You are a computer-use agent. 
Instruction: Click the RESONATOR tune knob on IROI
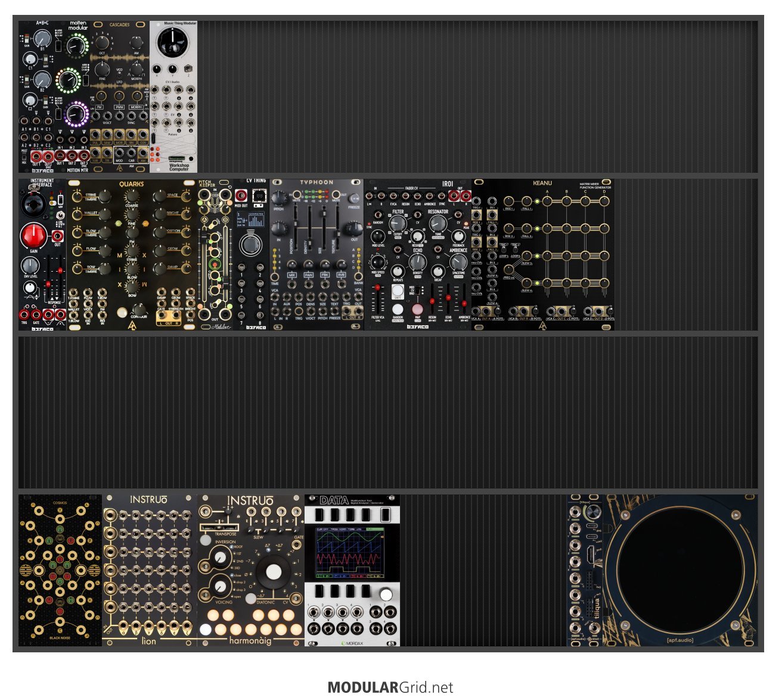[438, 224]
